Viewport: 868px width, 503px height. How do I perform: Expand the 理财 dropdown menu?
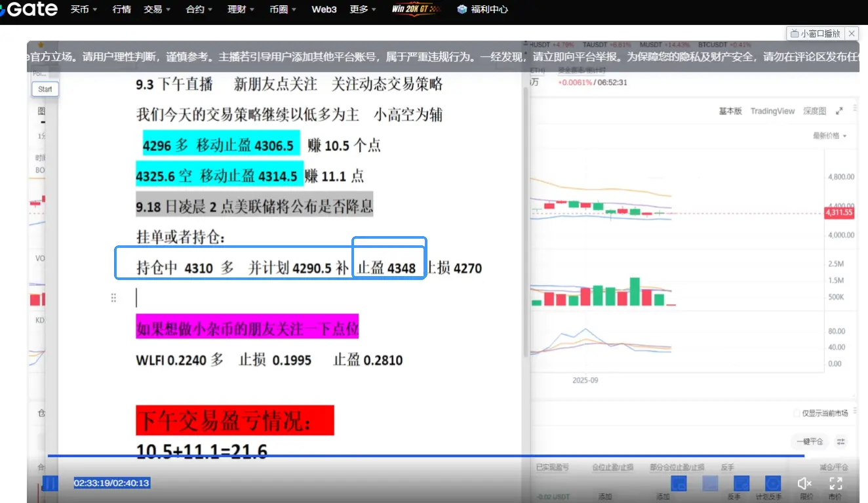click(241, 10)
